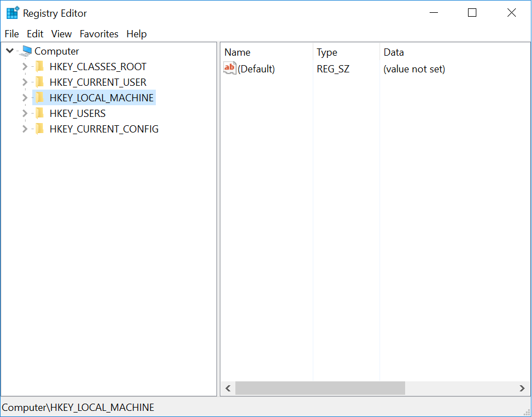Select the (Default) registry value
This screenshot has height=417, width=532.
257,68
